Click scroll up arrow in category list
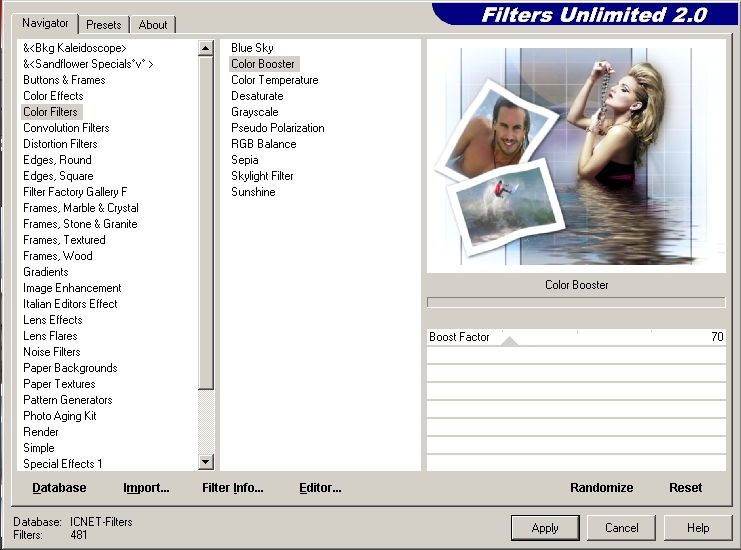This screenshot has width=741, height=550. [x=206, y=48]
